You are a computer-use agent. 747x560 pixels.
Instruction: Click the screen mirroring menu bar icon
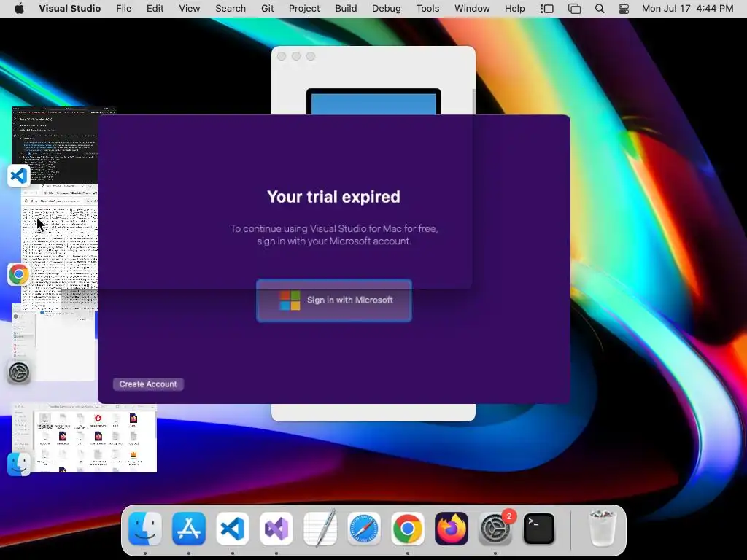pyautogui.click(x=575, y=9)
